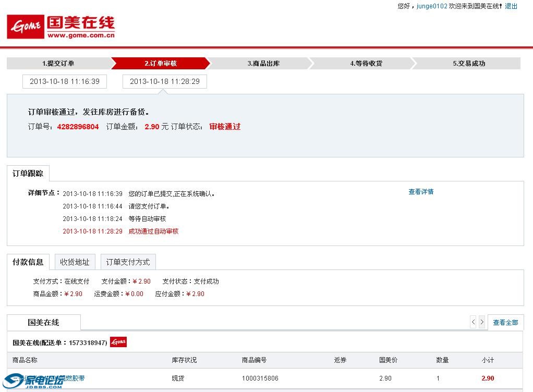533x392 pixels.
Task: Click 小计 column header
Action: (x=488, y=360)
